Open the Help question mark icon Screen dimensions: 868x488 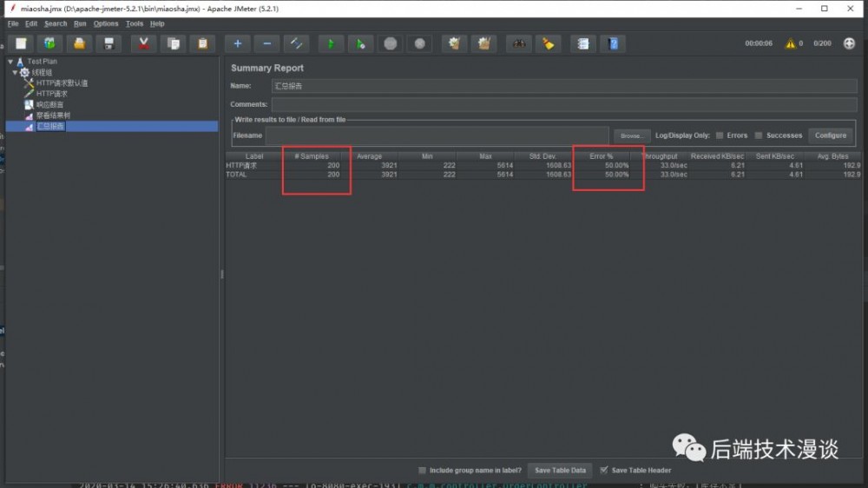pos(613,43)
